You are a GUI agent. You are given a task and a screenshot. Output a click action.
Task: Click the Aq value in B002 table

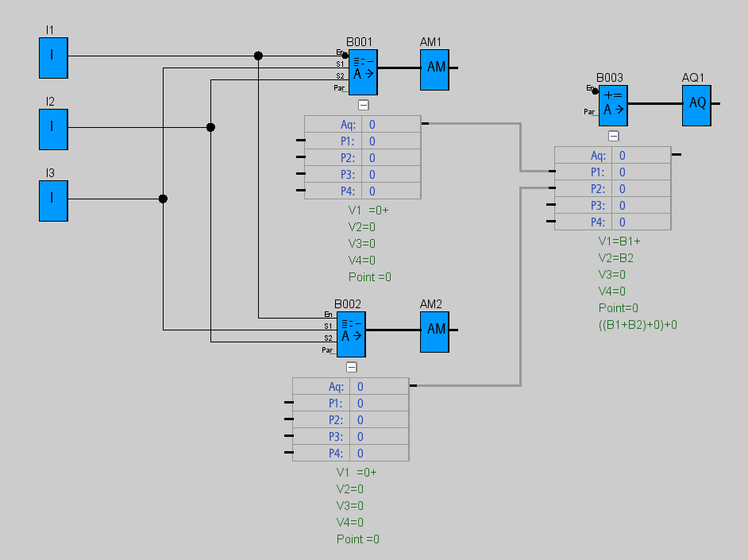pyautogui.click(x=380, y=387)
